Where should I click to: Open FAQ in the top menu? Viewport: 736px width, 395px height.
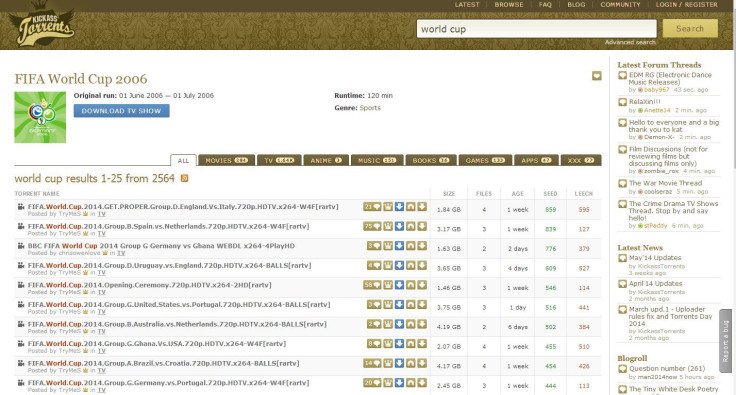click(x=545, y=5)
